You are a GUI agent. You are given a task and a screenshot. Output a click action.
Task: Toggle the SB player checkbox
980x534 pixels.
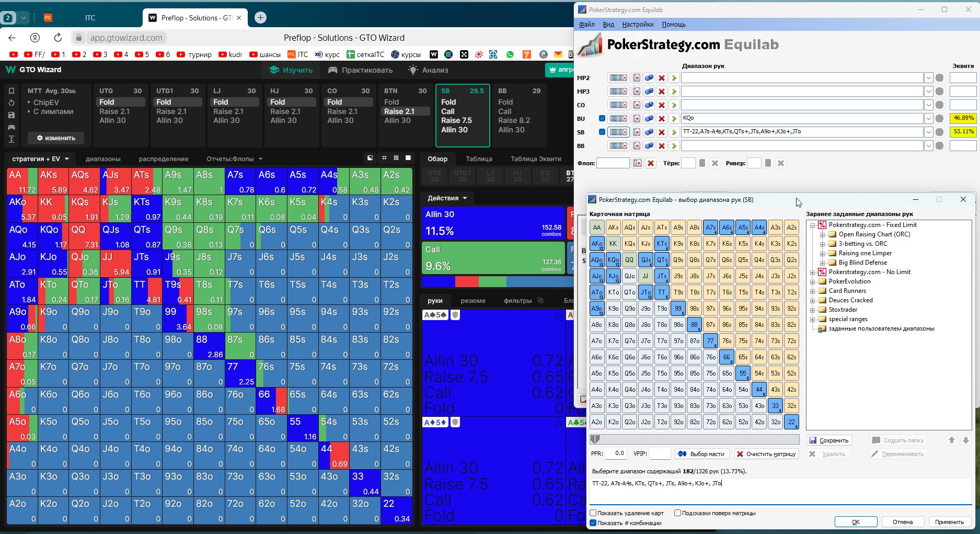coord(602,132)
